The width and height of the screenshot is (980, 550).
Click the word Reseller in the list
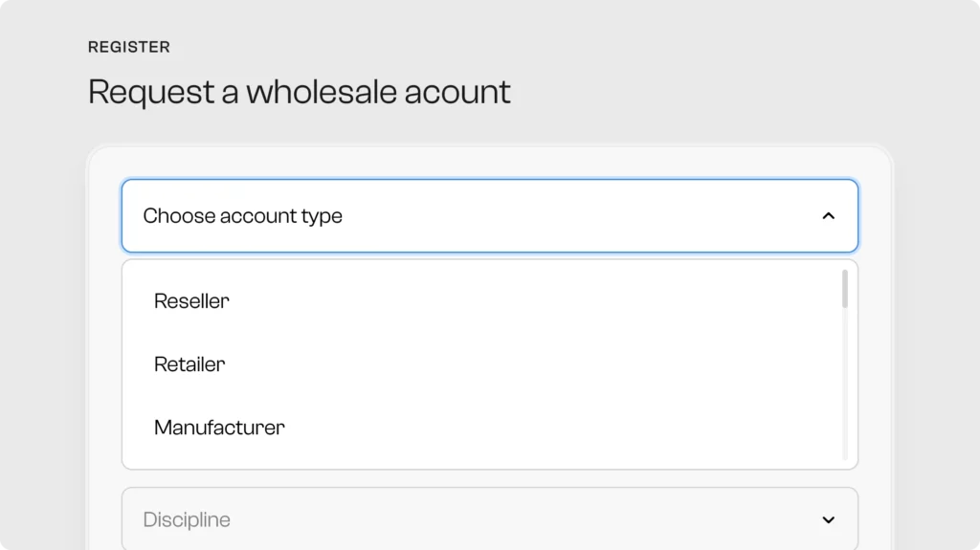tap(191, 301)
